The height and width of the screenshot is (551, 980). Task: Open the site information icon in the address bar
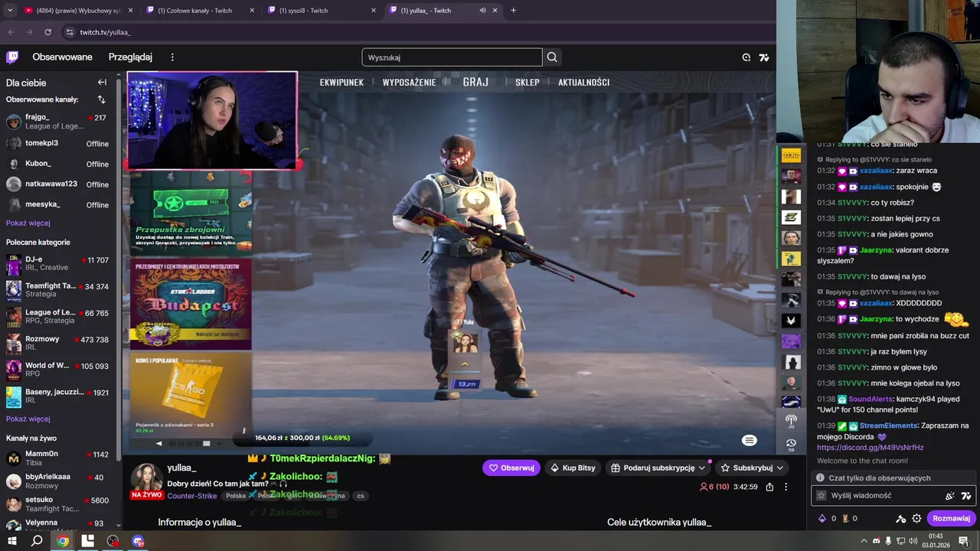coord(69,32)
